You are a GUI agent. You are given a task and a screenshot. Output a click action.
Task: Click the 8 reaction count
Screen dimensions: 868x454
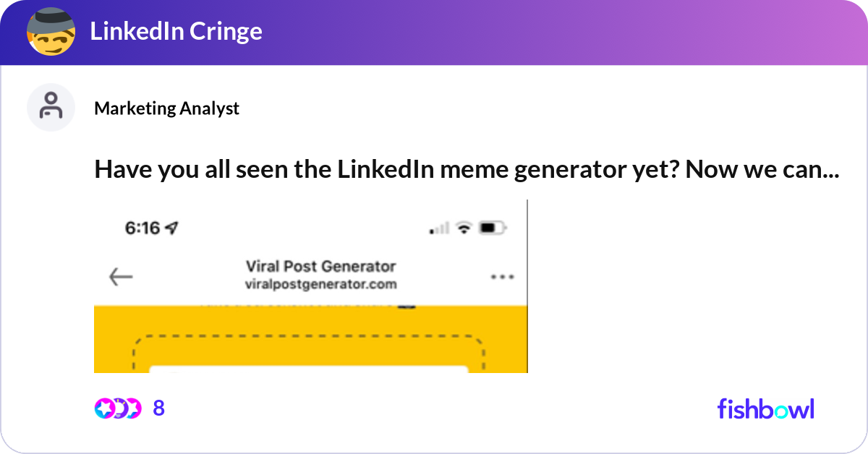point(161,408)
